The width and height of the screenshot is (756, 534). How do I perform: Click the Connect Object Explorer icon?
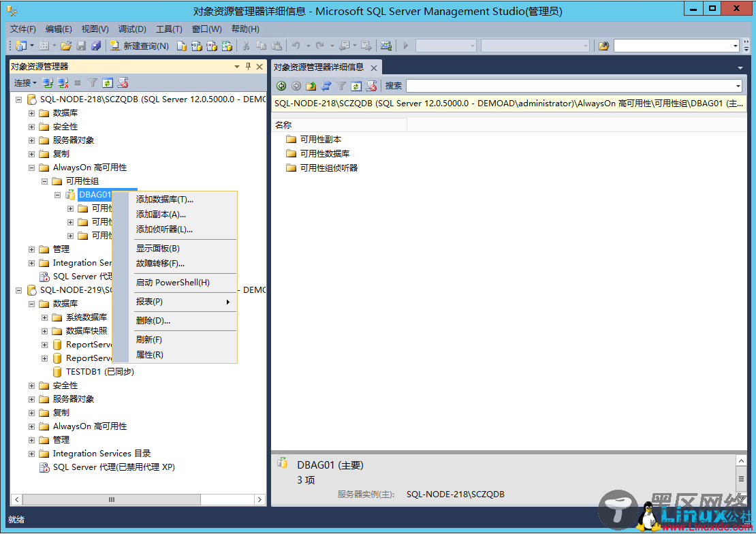coord(48,83)
